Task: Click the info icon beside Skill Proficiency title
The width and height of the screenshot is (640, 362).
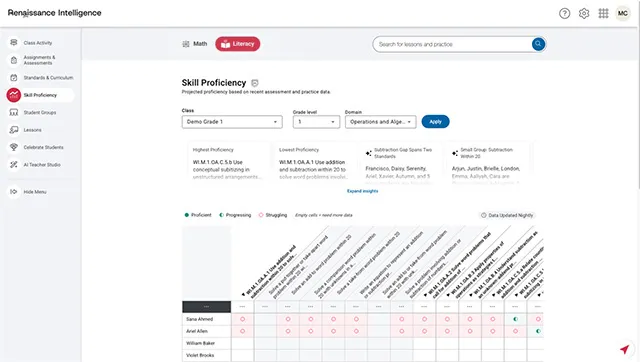Action: [255, 83]
